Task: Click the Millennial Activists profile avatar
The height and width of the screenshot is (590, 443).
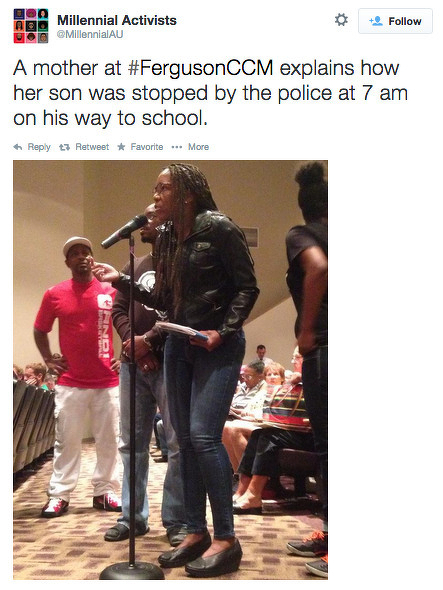Action: tap(31, 26)
